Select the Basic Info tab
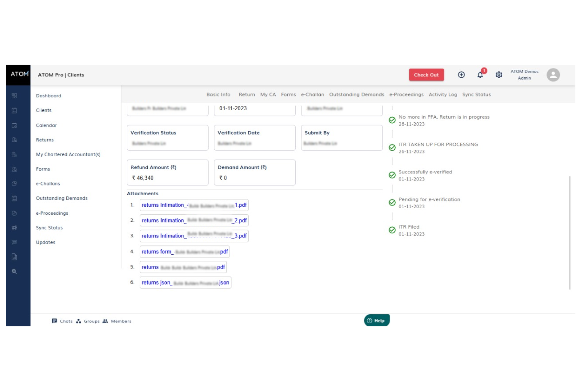The image size is (583, 392). [218, 94]
